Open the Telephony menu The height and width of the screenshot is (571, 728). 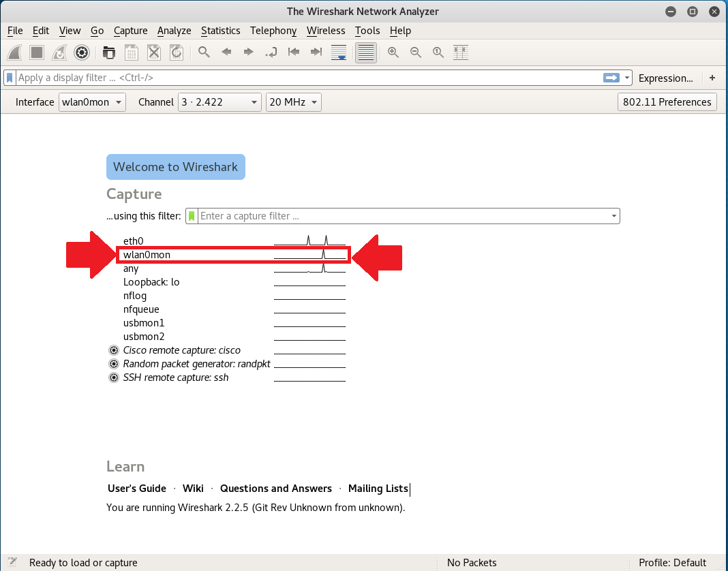273,31
